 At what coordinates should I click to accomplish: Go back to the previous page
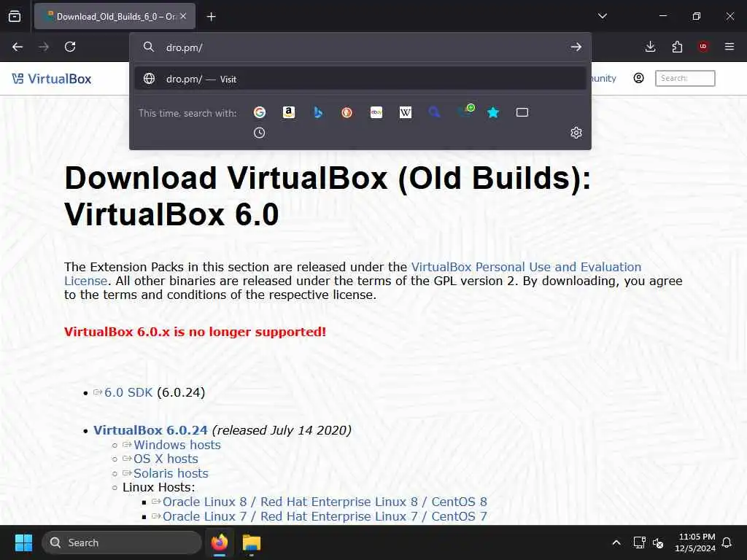(x=18, y=47)
